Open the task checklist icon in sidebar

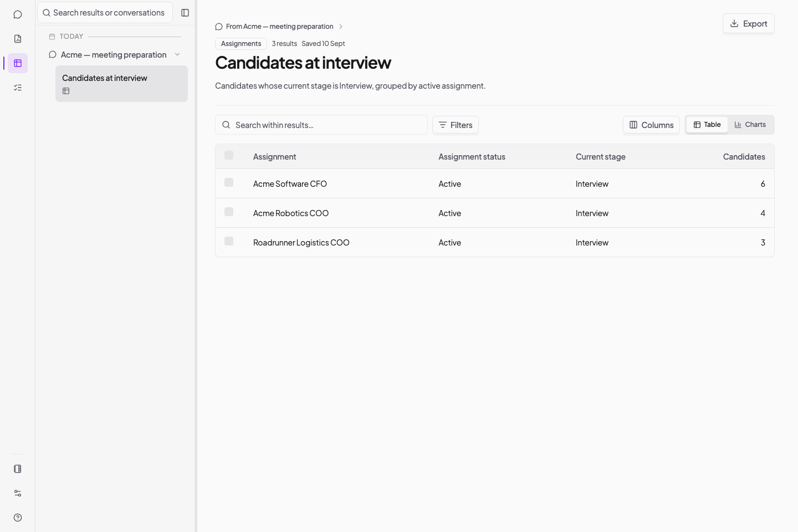(x=18, y=88)
